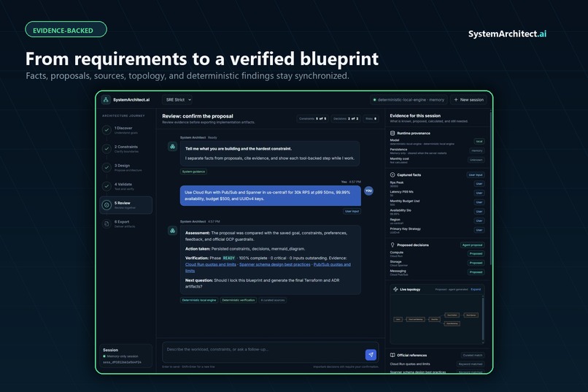Click the deterministic-local-engine memory status pill

coord(409,100)
